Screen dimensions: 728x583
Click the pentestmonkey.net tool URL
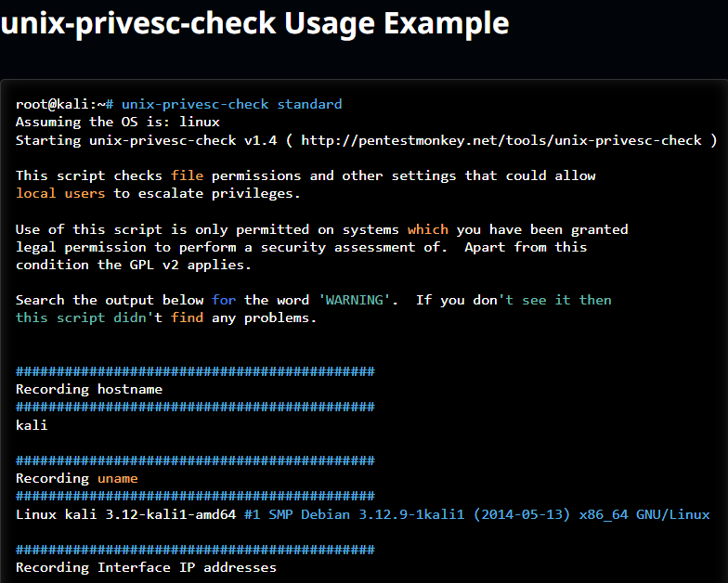(x=501, y=140)
